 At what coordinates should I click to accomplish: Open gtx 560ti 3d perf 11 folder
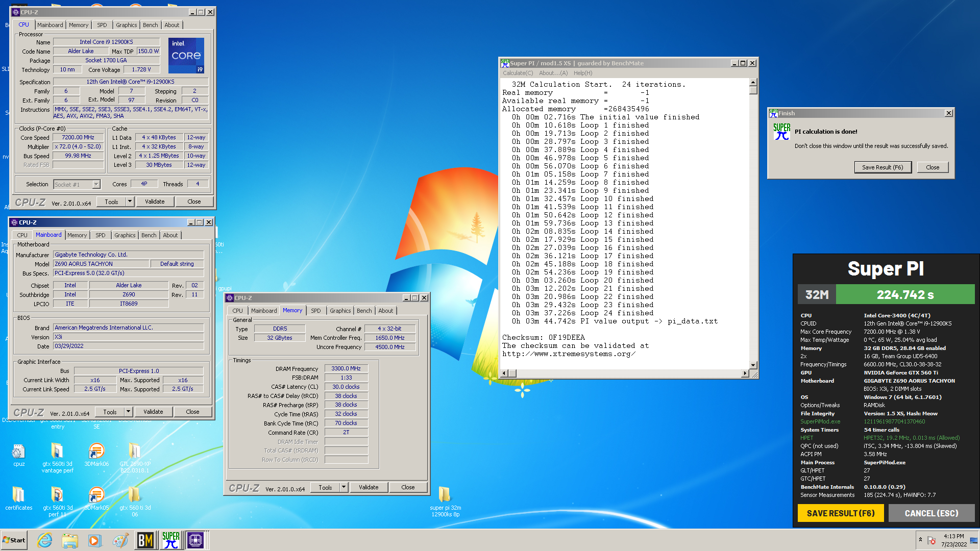pos(57,501)
